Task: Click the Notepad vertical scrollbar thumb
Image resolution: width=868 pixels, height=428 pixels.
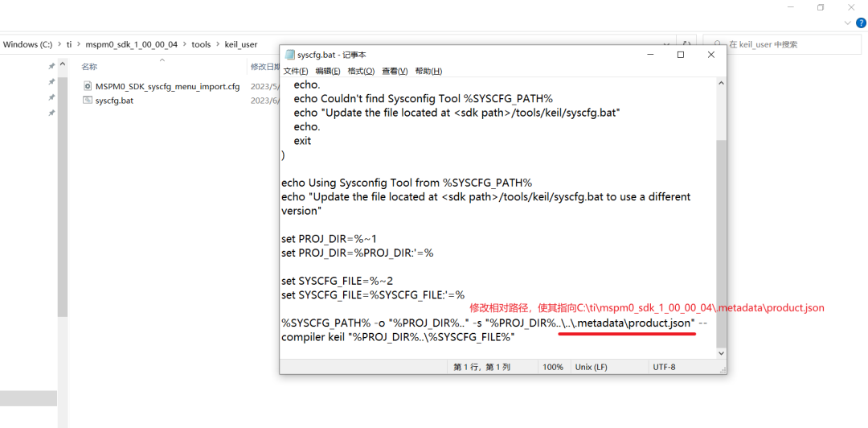Action: [x=721, y=243]
